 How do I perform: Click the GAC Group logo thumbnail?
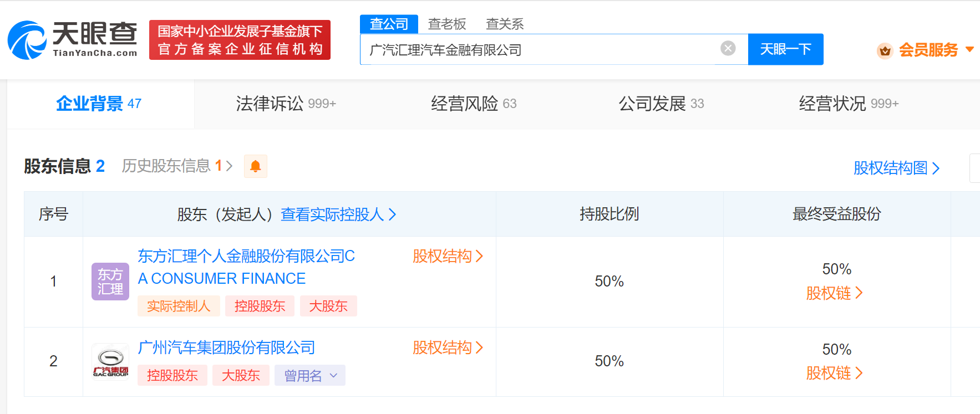point(110,361)
